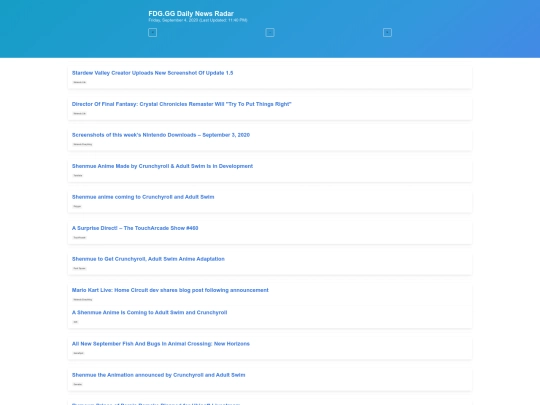Image resolution: width=540 pixels, height=405 pixels.
Task: Click the source tag under the Final Fantasy headline
Action: (x=80, y=113)
